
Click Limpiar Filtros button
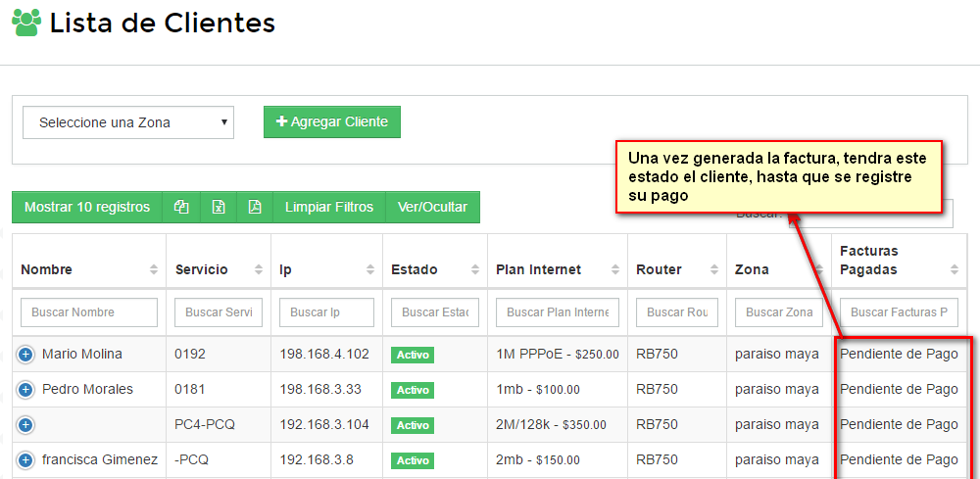pos(329,207)
